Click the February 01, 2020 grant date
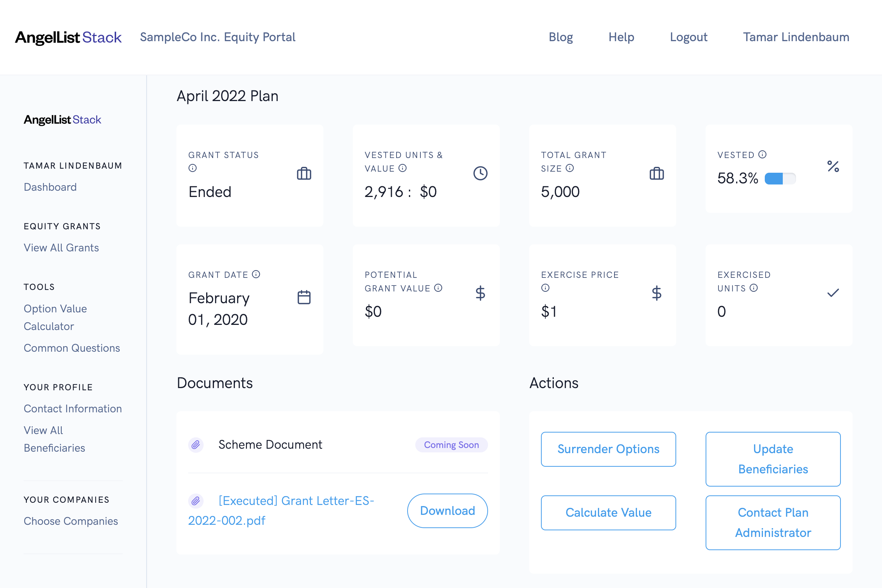The width and height of the screenshot is (882, 588). coord(219,309)
